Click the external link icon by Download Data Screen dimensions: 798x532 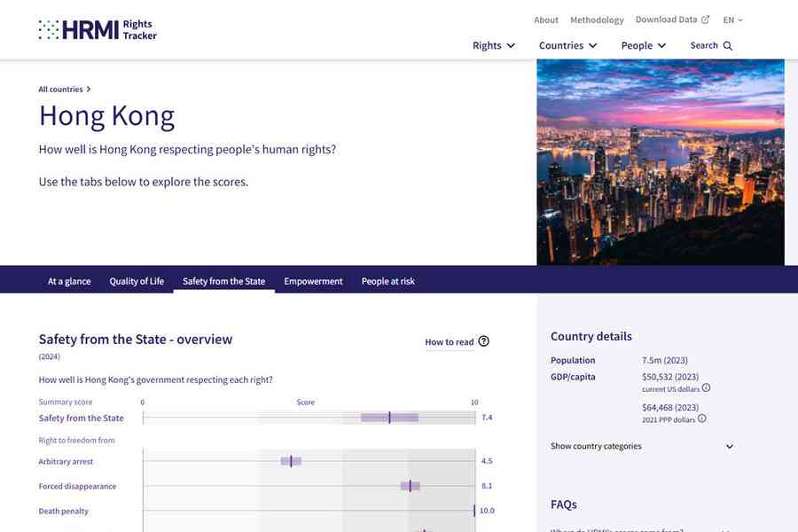[705, 20]
